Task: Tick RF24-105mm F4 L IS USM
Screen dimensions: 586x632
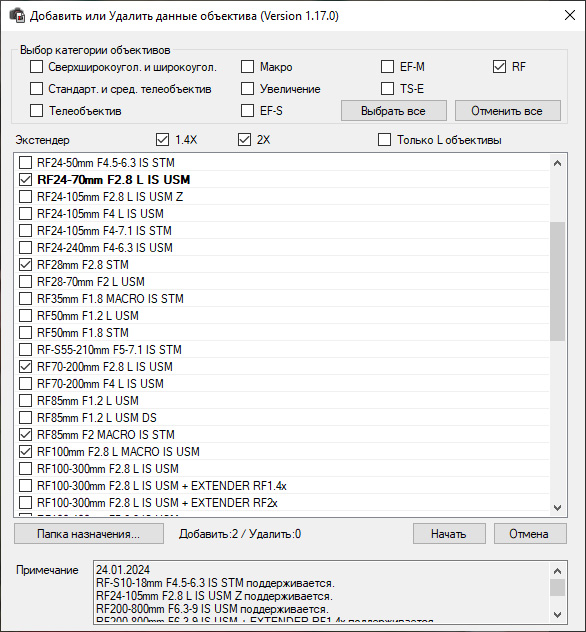Action: click(25, 213)
